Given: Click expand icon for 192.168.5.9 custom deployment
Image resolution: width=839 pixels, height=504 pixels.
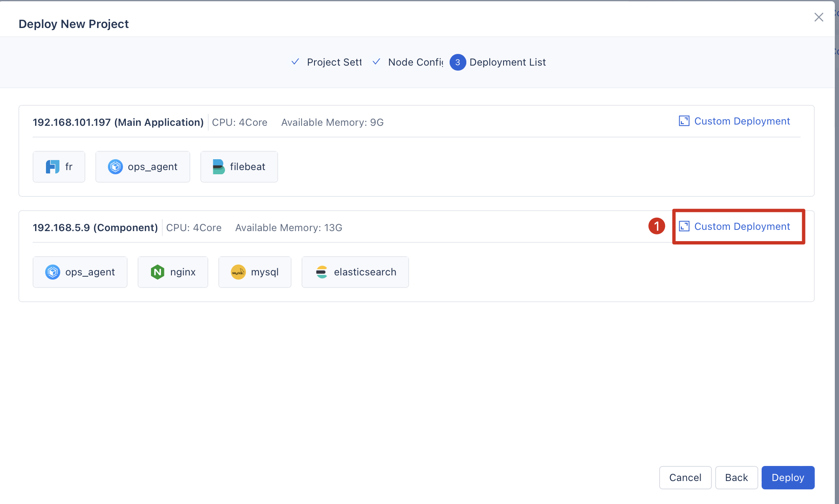Looking at the screenshot, I should (x=684, y=227).
